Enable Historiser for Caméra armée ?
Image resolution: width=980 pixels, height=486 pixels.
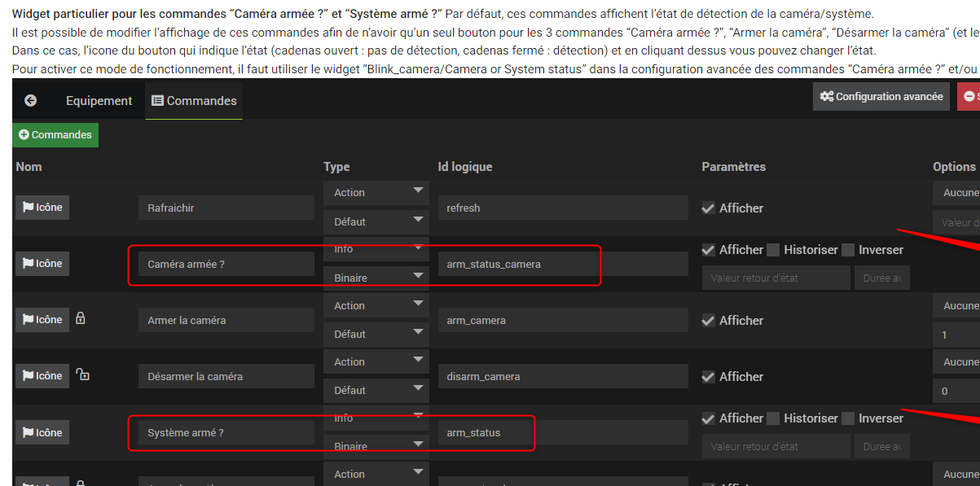(773, 250)
